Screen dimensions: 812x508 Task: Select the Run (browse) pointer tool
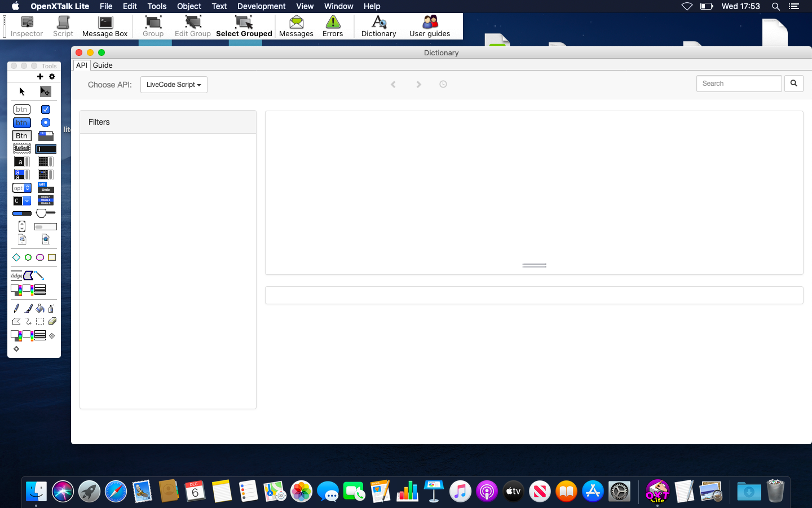coord(22,91)
